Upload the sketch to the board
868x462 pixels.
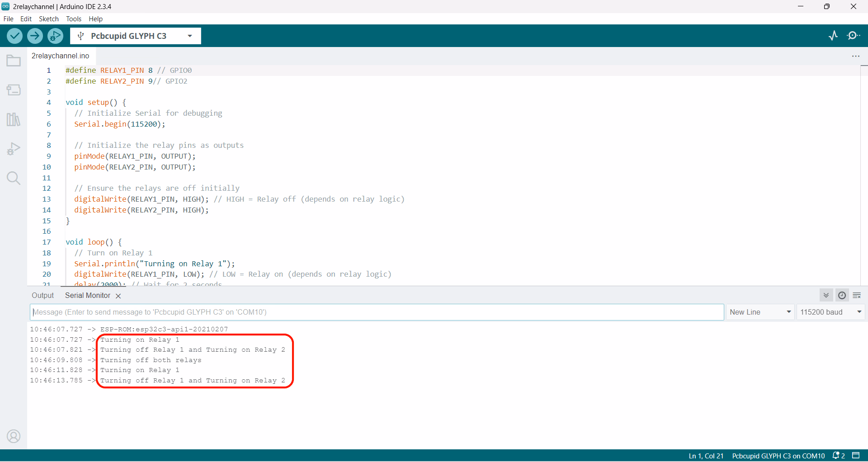(35, 36)
